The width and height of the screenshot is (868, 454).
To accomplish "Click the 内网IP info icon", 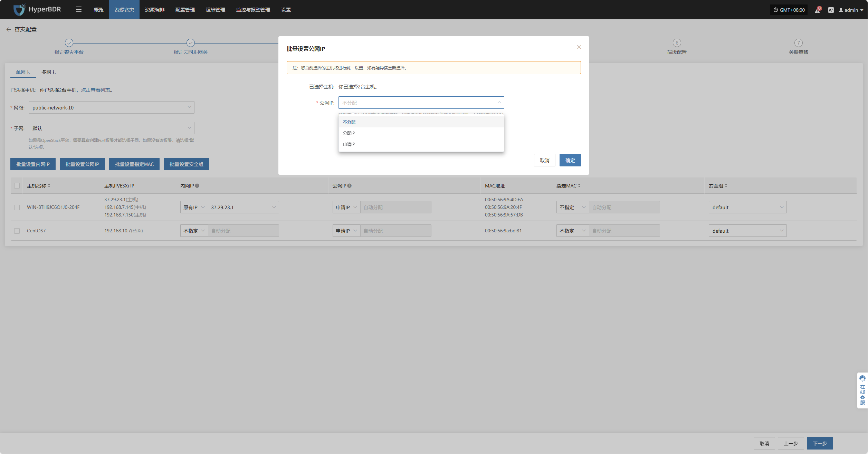I will (x=197, y=186).
